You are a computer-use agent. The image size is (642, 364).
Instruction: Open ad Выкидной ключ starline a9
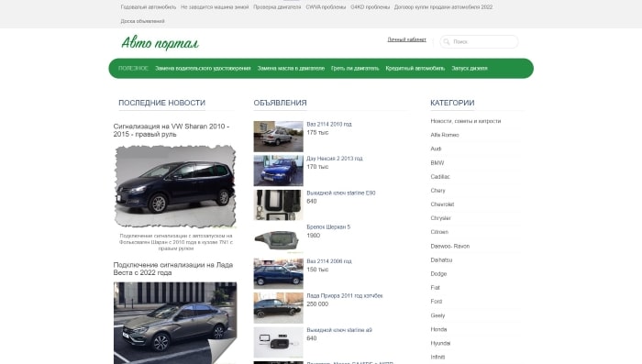(339, 330)
